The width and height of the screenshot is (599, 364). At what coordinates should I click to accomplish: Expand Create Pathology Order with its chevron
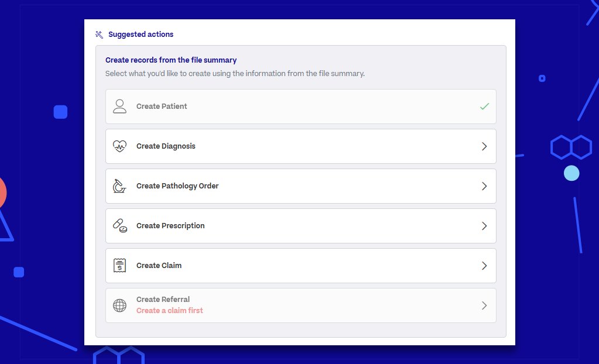coord(484,186)
